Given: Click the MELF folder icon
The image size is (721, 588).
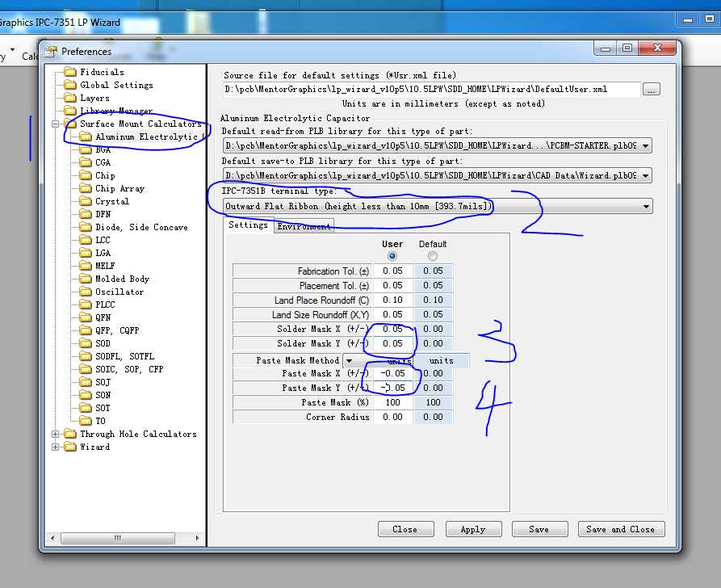Looking at the screenshot, I should [x=86, y=266].
